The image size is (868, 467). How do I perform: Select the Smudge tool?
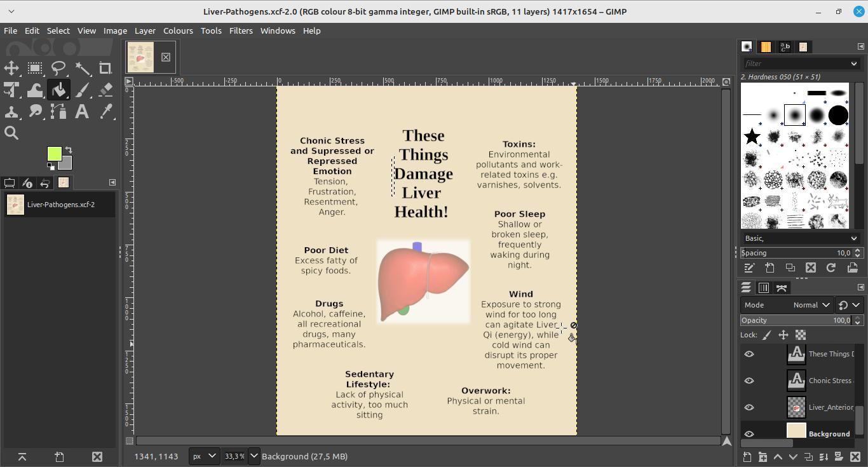pos(35,112)
